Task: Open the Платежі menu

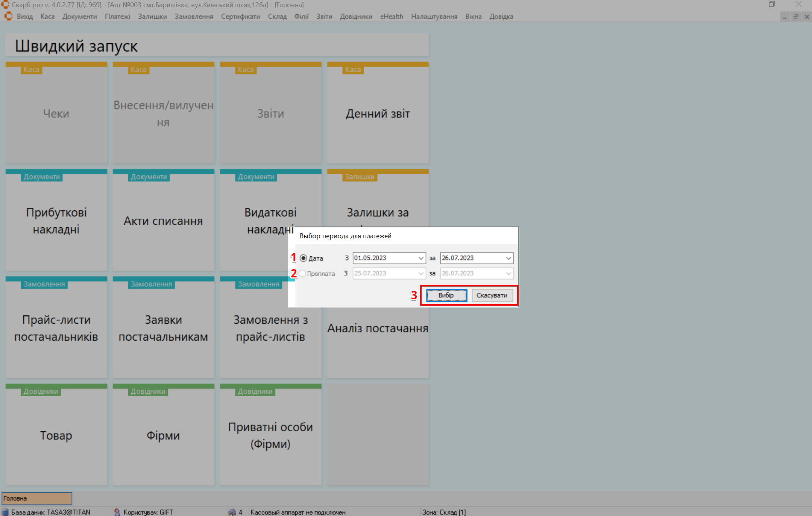Action: [x=117, y=17]
